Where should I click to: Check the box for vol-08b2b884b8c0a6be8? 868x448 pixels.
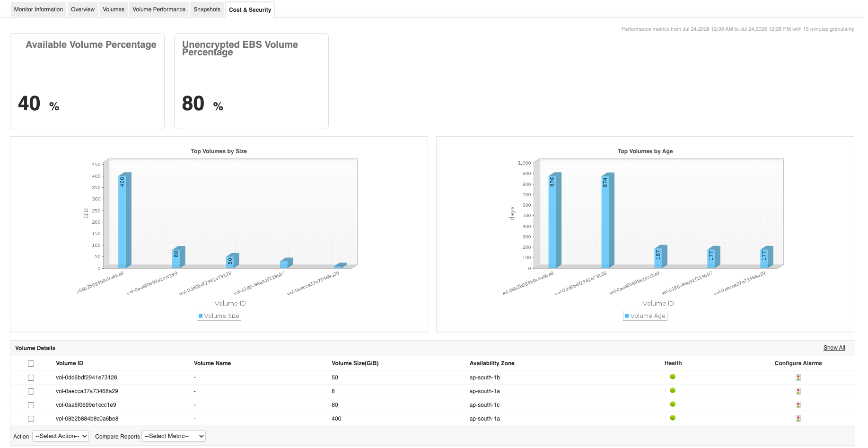coord(31,419)
